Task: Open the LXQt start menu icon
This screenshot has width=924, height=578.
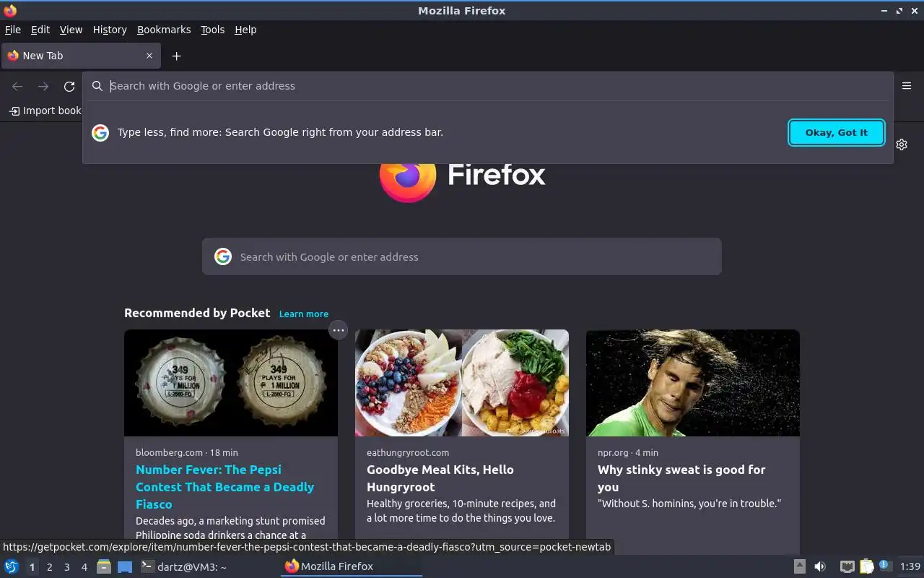Action: [12, 566]
